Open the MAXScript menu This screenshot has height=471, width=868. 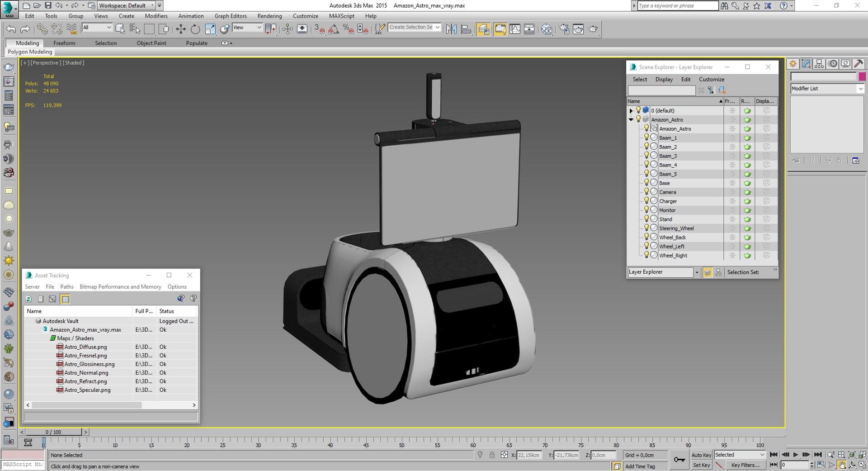click(341, 16)
